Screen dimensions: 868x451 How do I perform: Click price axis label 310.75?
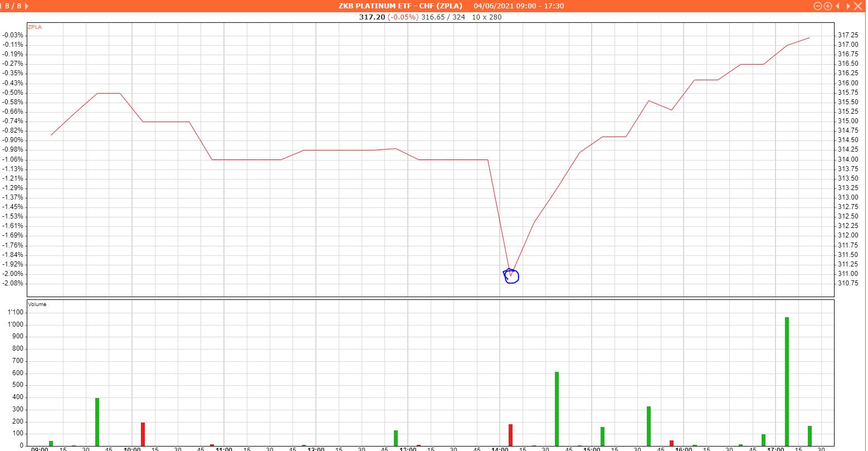pos(847,283)
